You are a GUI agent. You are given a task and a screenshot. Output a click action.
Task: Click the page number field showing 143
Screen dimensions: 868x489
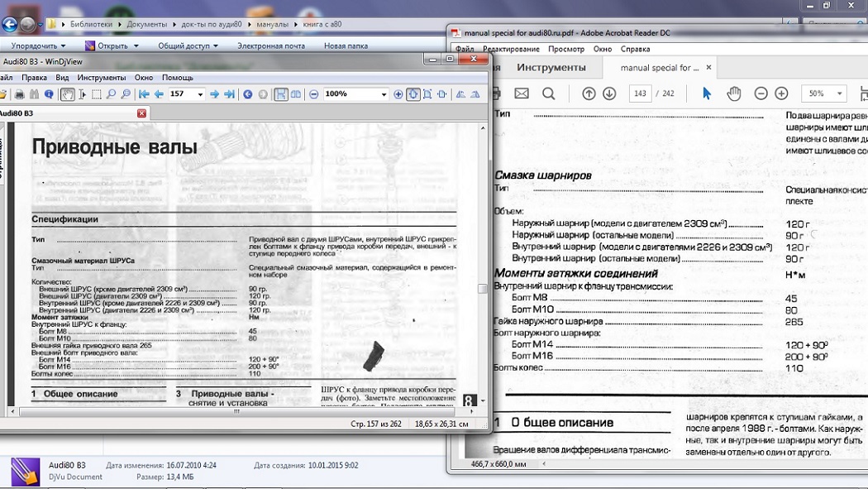(x=640, y=93)
